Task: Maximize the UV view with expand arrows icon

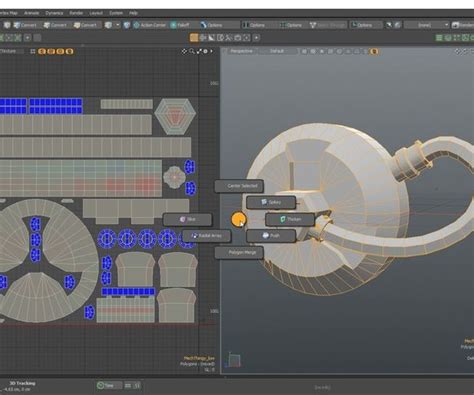Action: tap(199, 51)
